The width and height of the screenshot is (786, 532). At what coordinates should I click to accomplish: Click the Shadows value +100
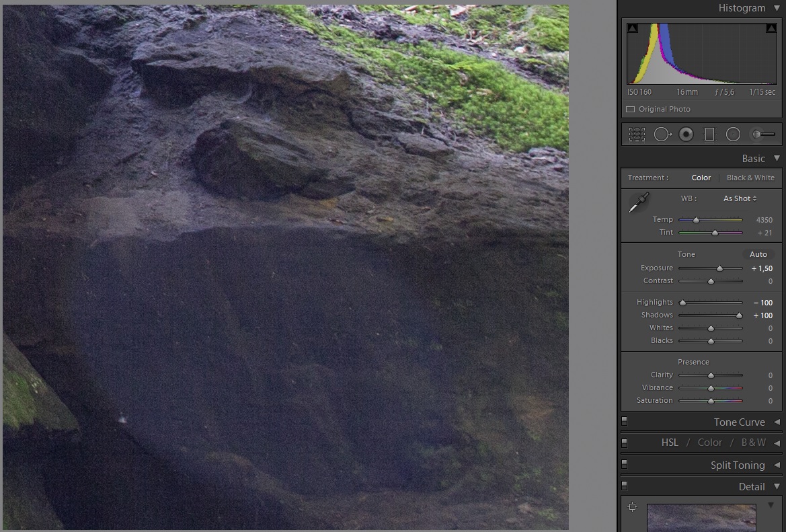(x=763, y=316)
